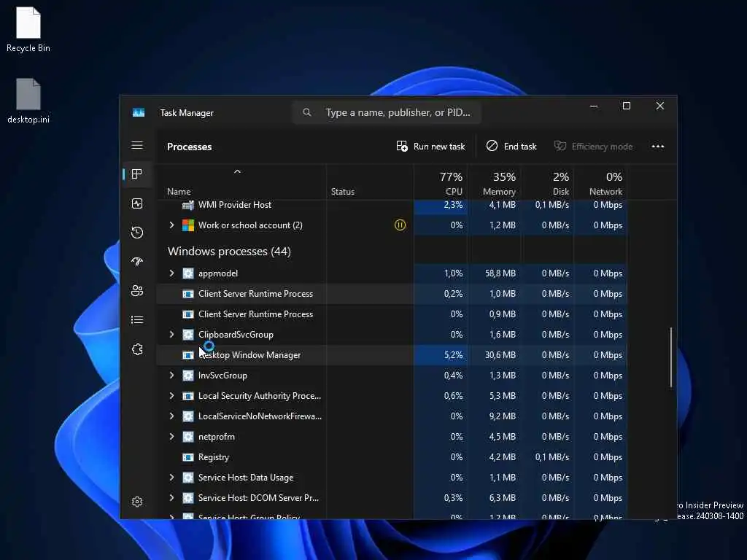Select second Client Server Runtime Process row, 0,9 MB
This screenshot has width=747, height=560.
pos(392,314)
